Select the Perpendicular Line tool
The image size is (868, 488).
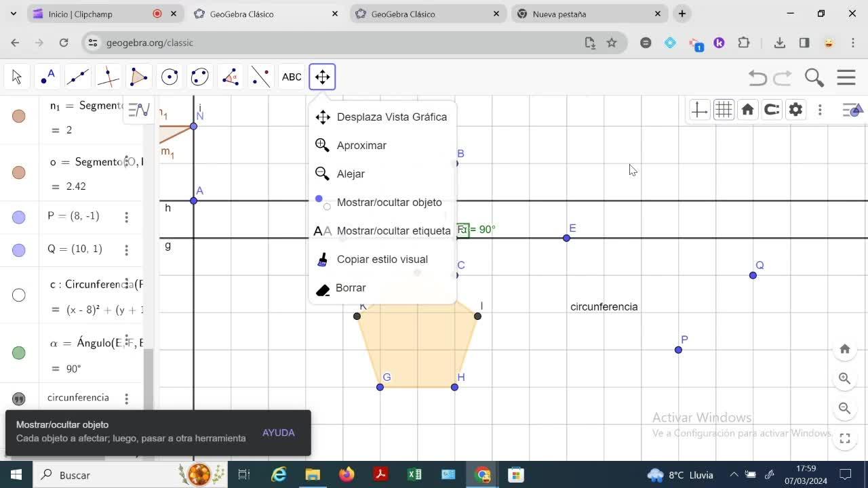coord(108,77)
